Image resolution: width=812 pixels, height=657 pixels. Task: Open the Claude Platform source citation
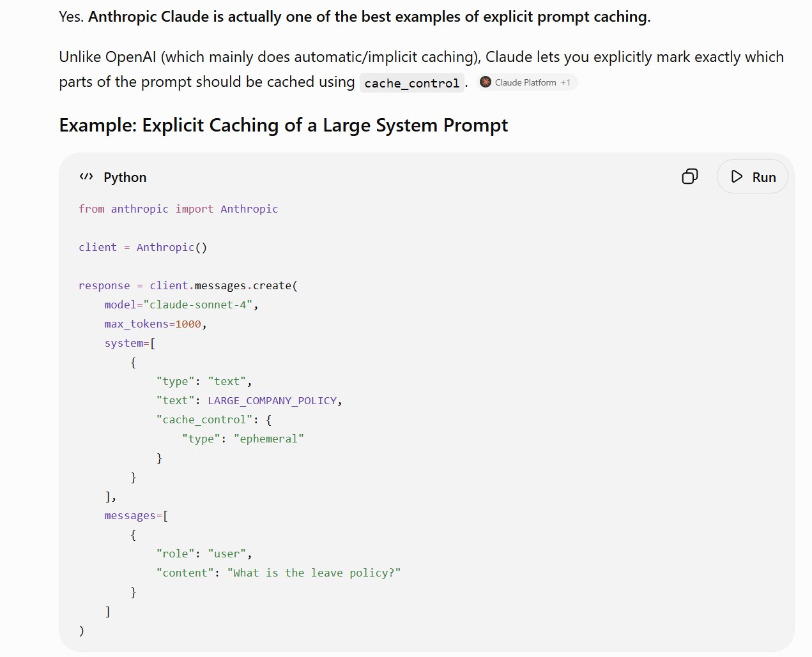click(526, 82)
